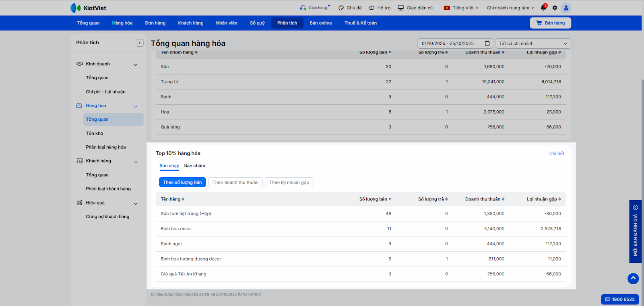Open the Tiếng Việt language dropdown
The image size is (644, 306).
coord(461,8)
